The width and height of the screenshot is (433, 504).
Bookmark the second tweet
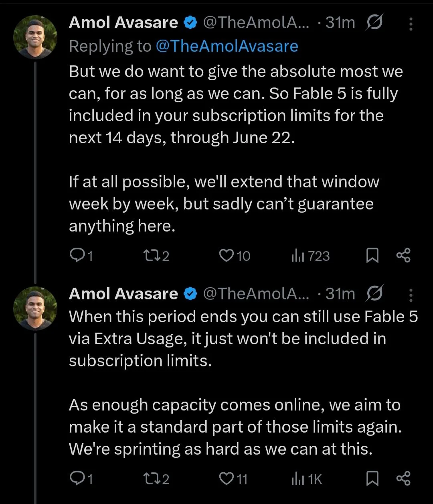(x=372, y=478)
